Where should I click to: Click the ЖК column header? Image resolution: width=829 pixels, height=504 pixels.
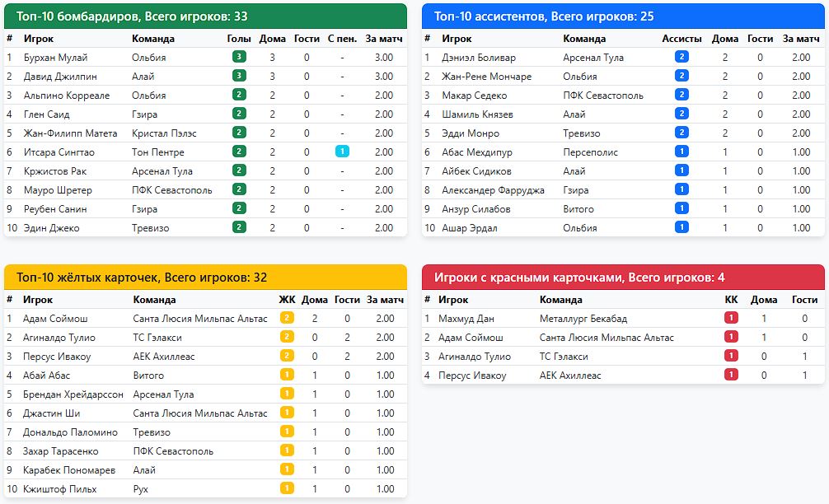[x=287, y=300]
